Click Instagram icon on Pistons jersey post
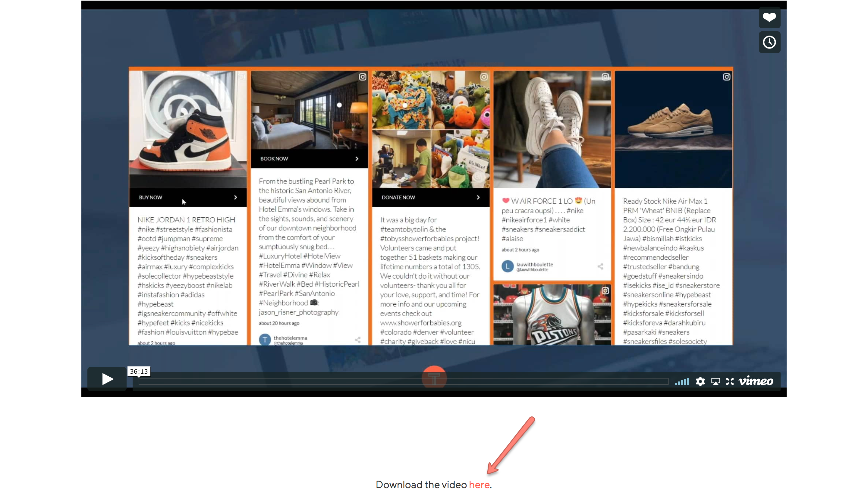 click(x=605, y=290)
